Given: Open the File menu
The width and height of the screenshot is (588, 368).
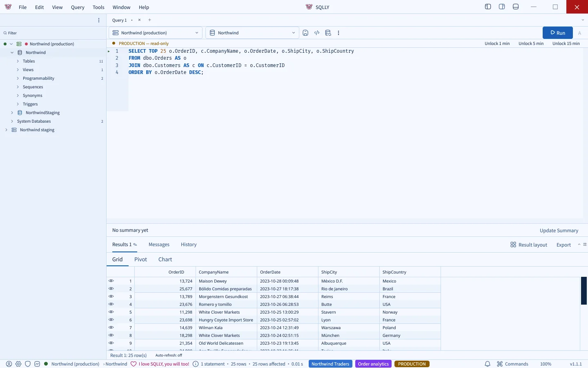Looking at the screenshot, I should (x=23, y=7).
